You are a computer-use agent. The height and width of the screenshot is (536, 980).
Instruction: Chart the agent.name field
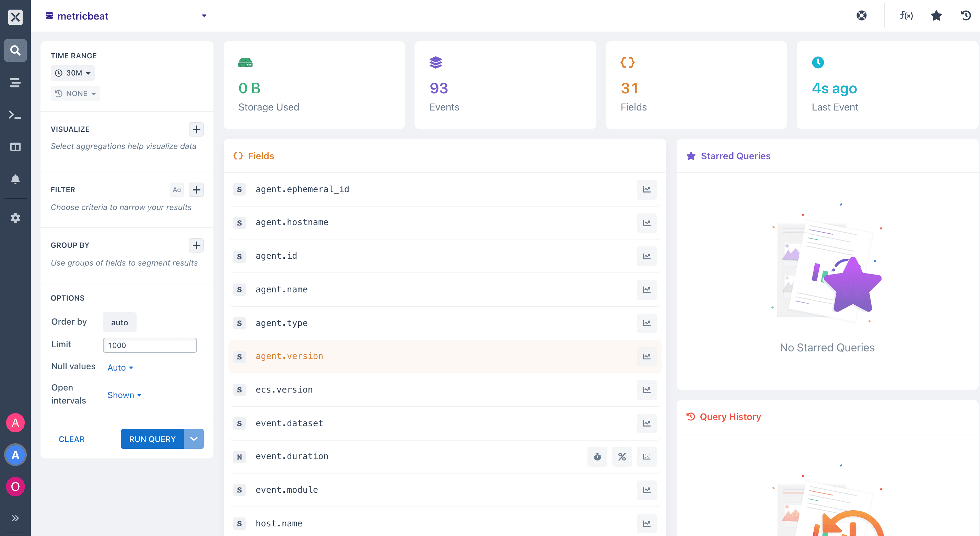[647, 290]
